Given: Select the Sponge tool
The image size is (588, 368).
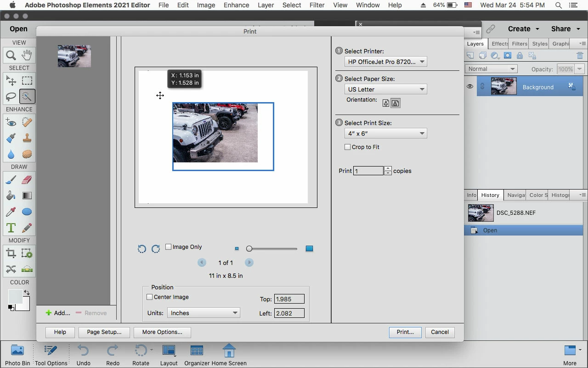Looking at the screenshot, I should pos(27,154).
